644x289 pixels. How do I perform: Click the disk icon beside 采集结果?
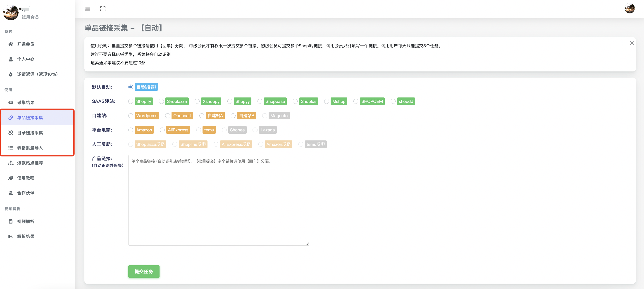[x=10, y=102]
